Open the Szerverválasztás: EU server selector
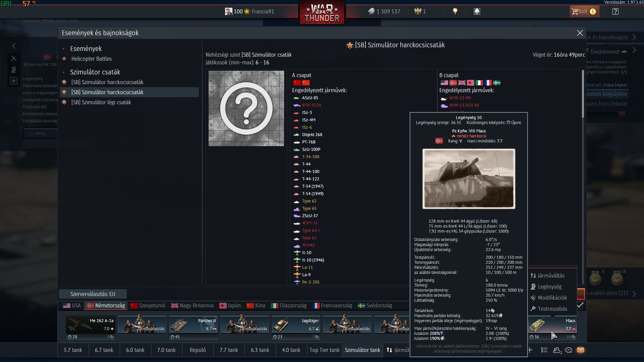Image resolution: width=644 pixels, height=362 pixels. 93,294
